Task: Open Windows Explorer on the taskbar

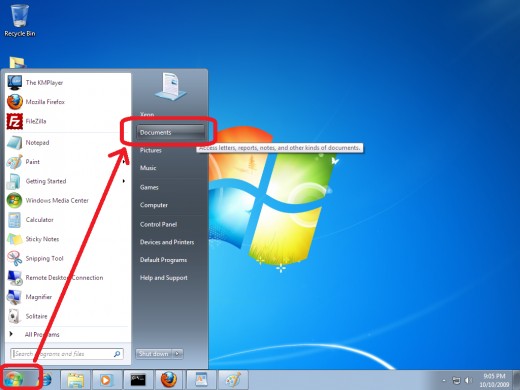Action: click(75, 380)
